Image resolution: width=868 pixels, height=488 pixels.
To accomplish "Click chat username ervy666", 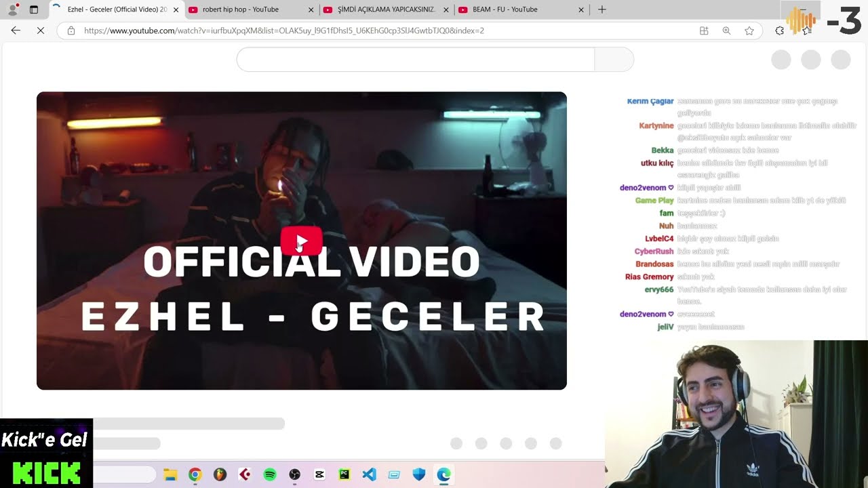I will point(659,289).
